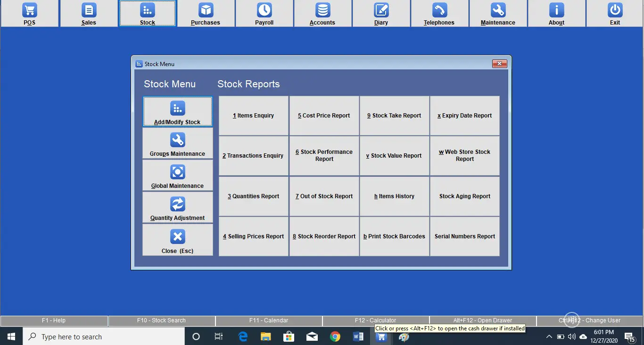Click the POS shopping cart taskbar icon

click(381, 337)
